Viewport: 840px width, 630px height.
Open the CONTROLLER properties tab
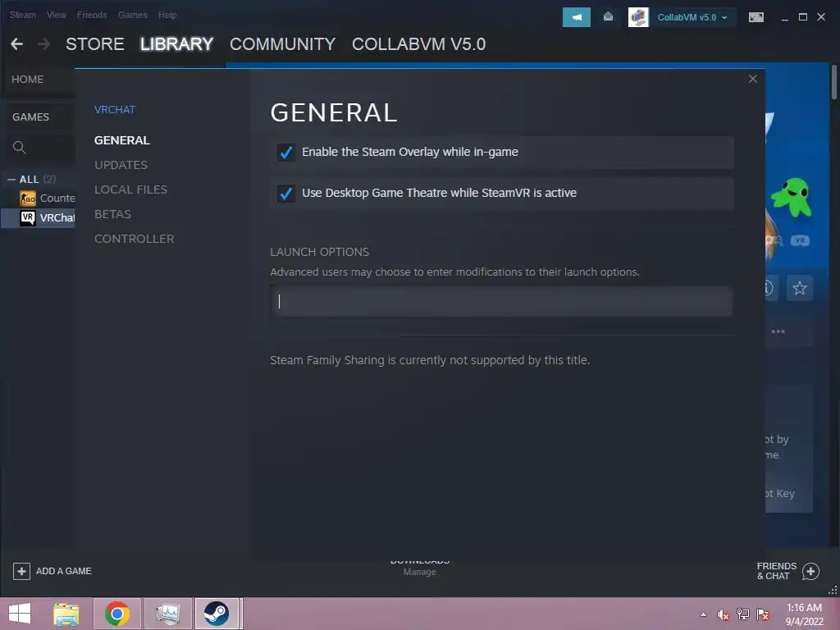(134, 239)
